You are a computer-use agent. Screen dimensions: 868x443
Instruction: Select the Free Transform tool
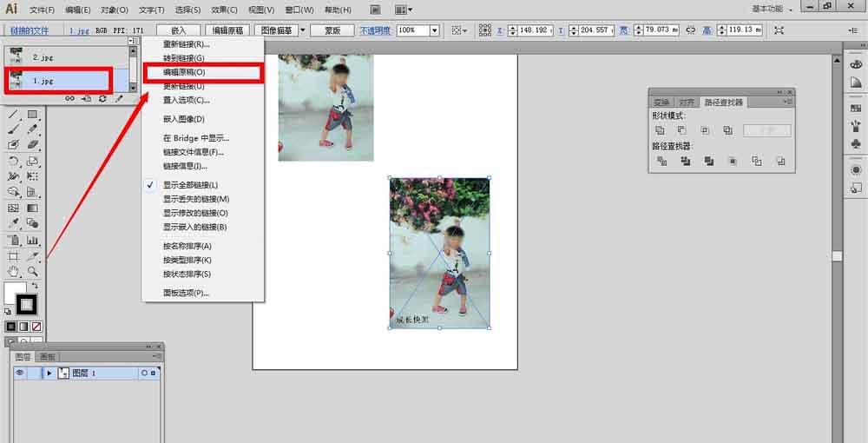(x=33, y=176)
